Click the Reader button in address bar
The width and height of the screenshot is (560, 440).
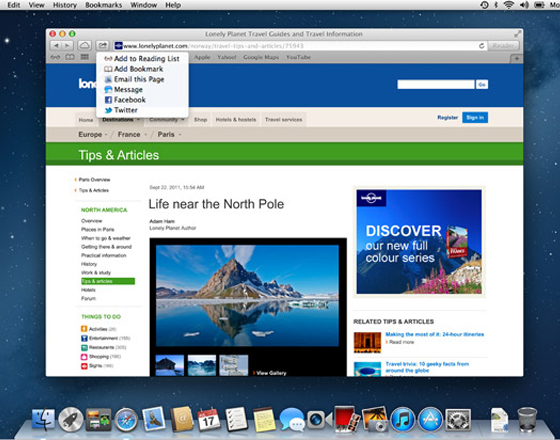(x=503, y=46)
